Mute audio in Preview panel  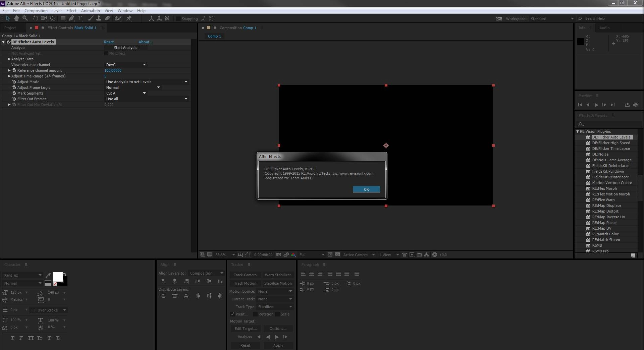(x=635, y=105)
